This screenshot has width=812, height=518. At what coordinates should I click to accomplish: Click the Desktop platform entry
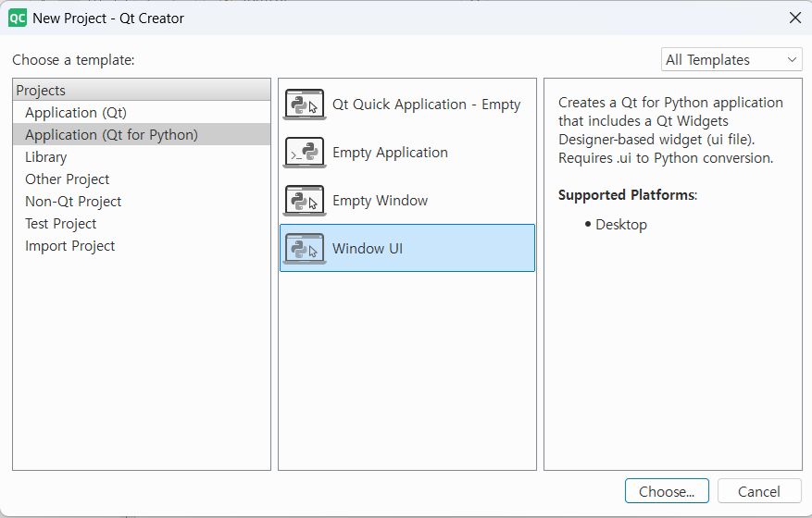(621, 225)
